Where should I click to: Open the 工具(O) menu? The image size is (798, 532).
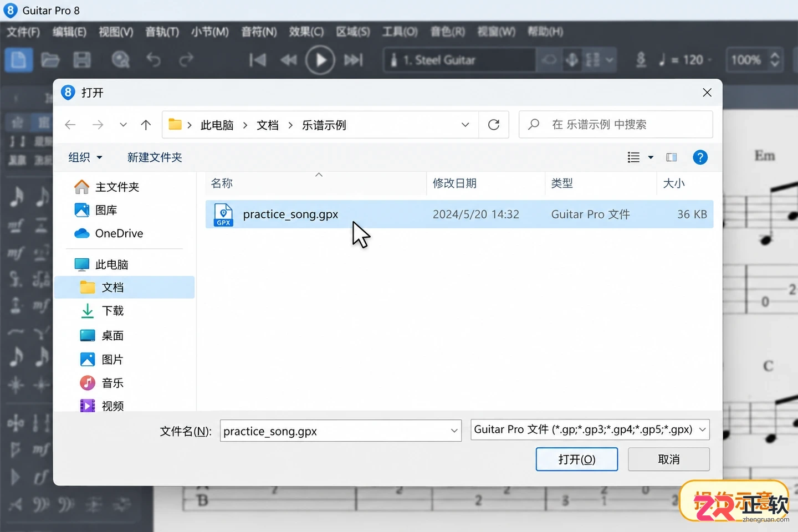pos(400,32)
